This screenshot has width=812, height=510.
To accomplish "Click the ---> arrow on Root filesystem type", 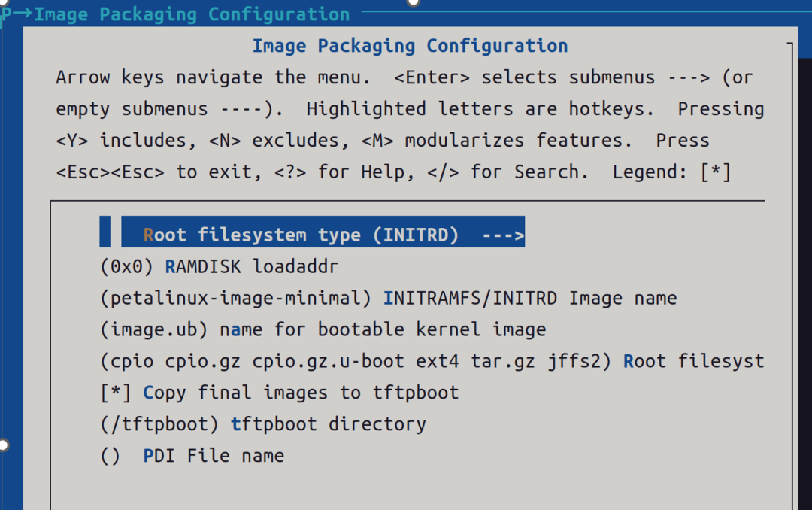I will [x=503, y=235].
